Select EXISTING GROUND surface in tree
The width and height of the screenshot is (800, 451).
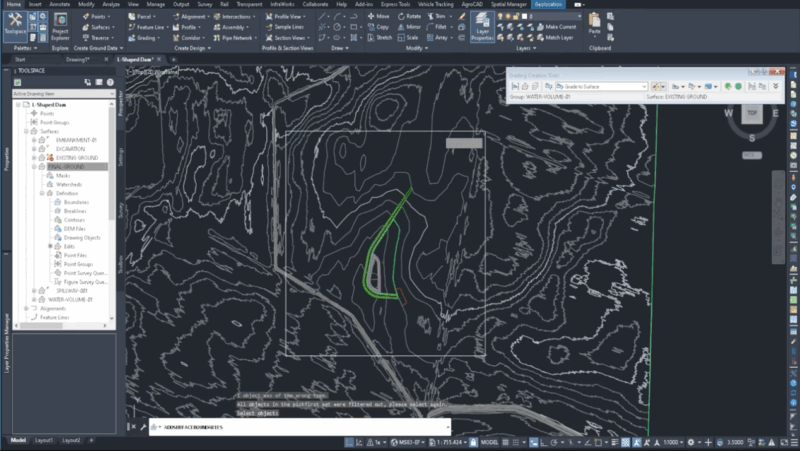click(x=77, y=158)
